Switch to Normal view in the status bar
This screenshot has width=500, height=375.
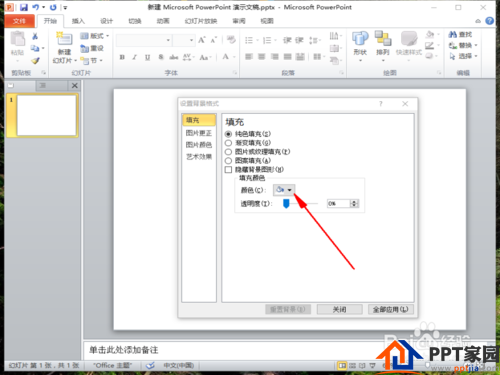coord(342,366)
